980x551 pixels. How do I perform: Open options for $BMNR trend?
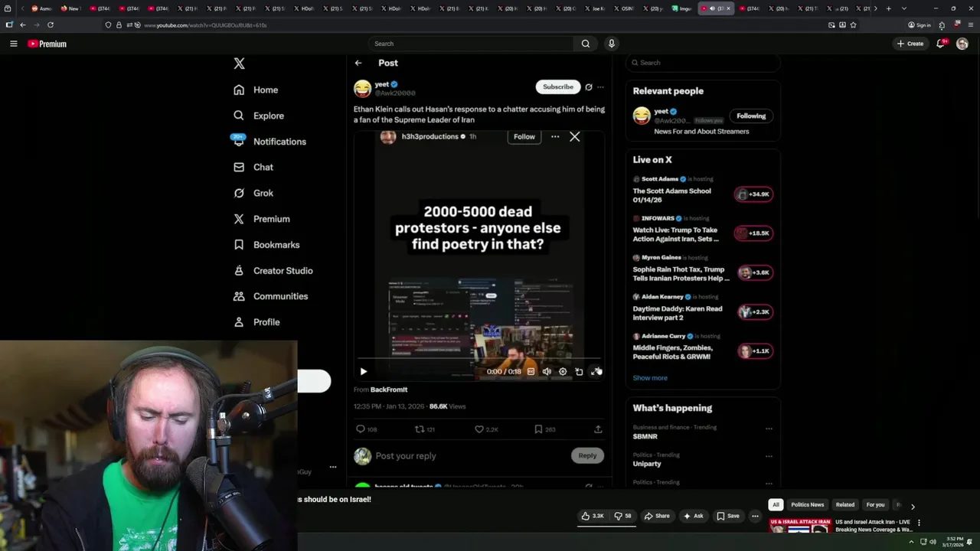click(x=769, y=428)
